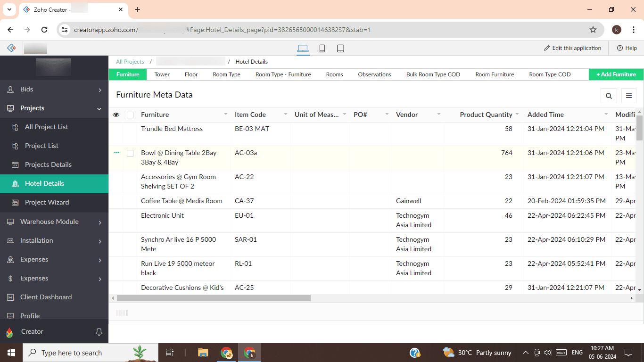Viewport: 644px width, 362px height.
Task: Click the three-dot row action for Bowl item
Action: click(x=116, y=153)
